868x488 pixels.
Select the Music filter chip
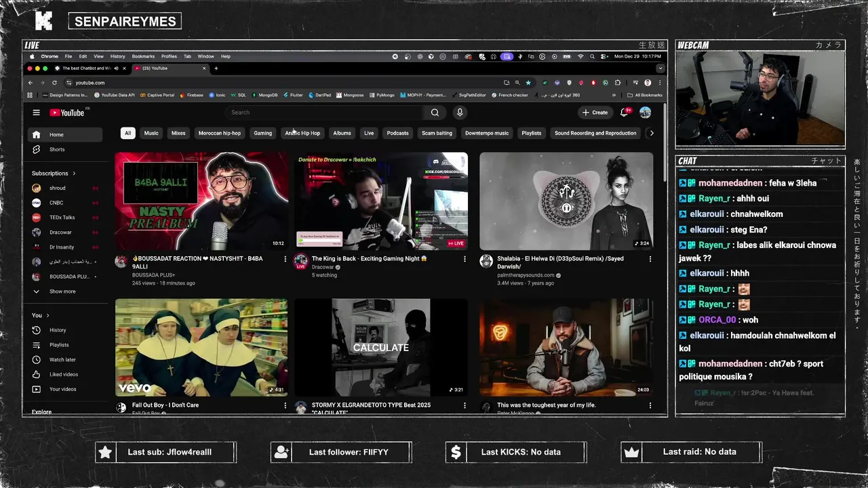[151, 133]
